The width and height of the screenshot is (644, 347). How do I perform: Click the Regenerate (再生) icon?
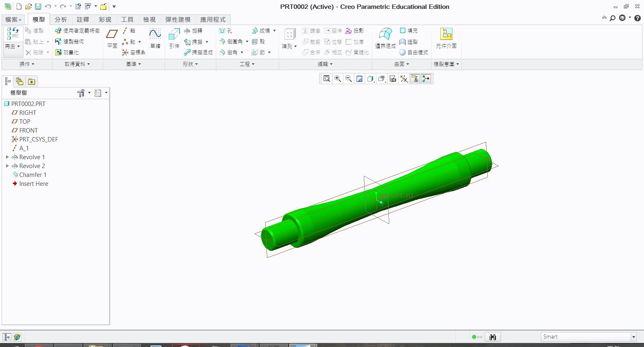coord(12,33)
